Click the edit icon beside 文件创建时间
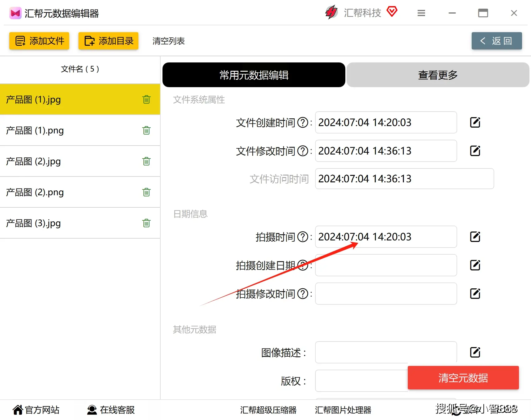This screenshot has height=420, width=531. click(x=475, y=122)
